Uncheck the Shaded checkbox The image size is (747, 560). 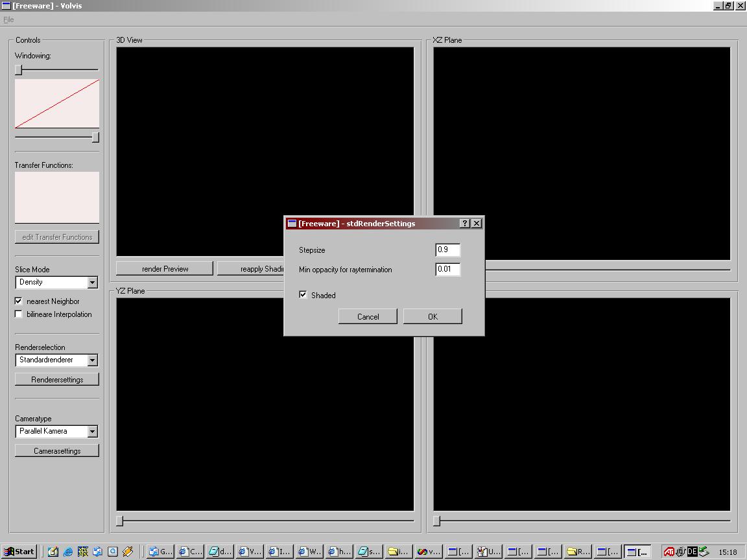click(303, 295)
